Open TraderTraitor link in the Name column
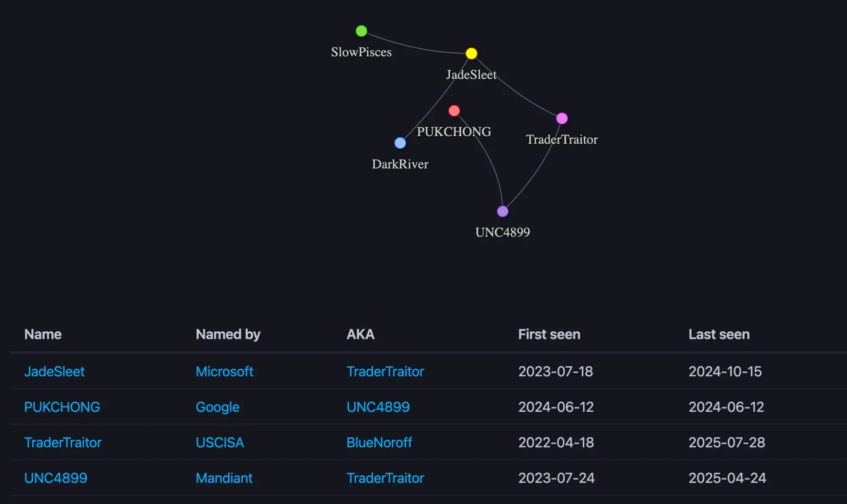Viewport: 847px width, 504px height. 63,443
